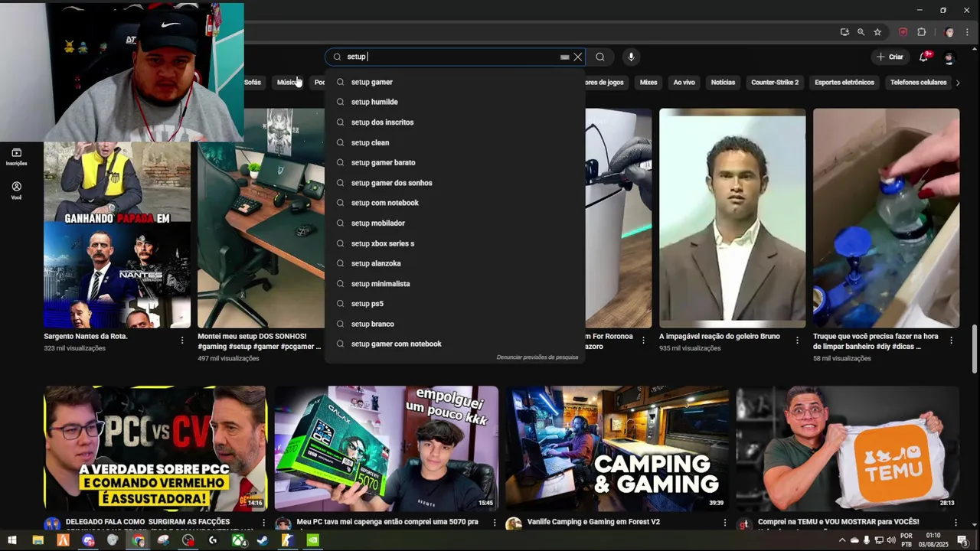Viewport: 980px width, 551px height.
Task: Click the Chrome profile avatar
Action: coord(949,32)
